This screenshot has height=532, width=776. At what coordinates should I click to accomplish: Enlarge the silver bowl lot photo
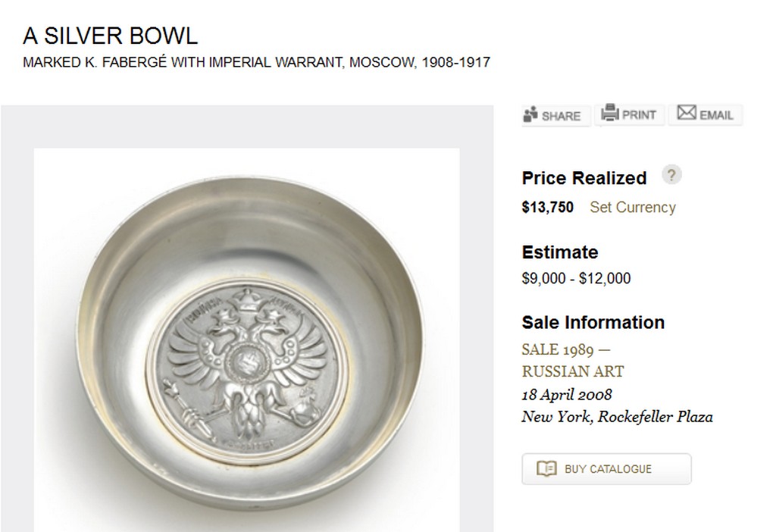click(246, 340)
